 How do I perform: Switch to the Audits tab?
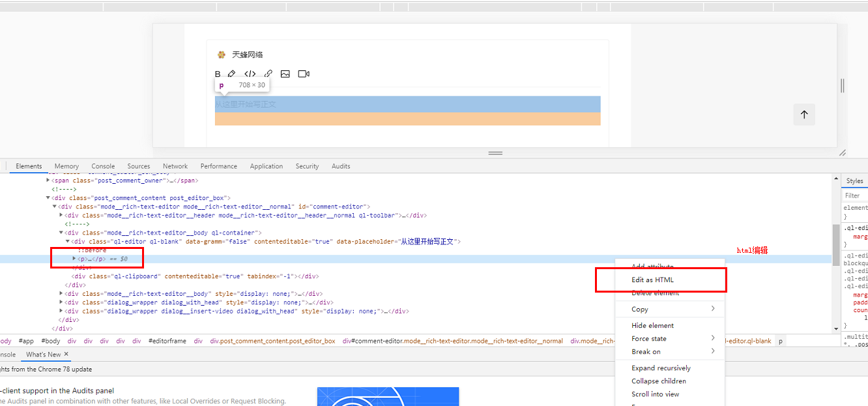[x=341, y=166]
